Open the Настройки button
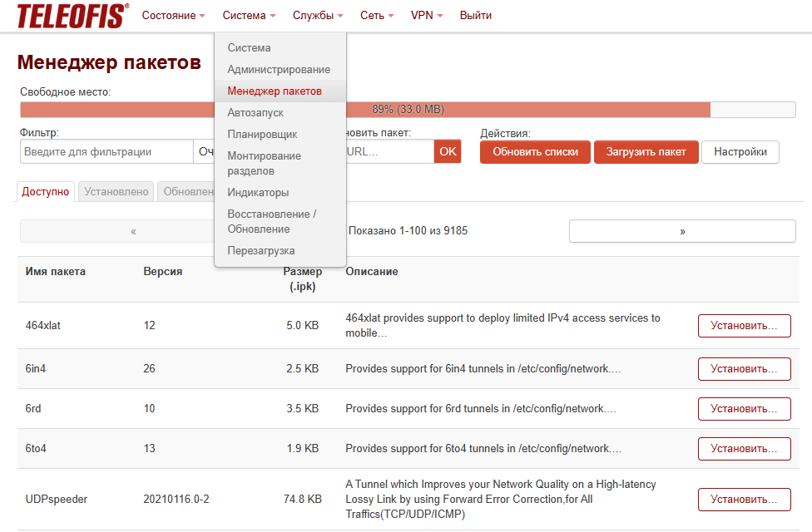Viewport: 812px width, 532px height. pos(740,152)
